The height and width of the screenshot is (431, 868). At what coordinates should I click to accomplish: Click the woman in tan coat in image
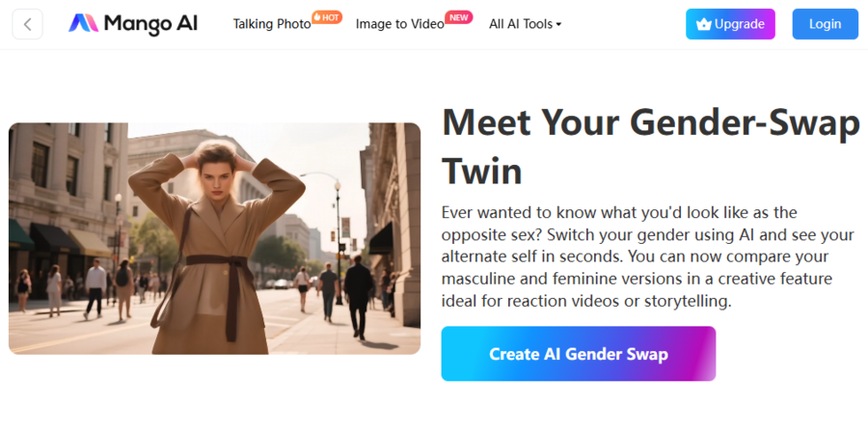pyautogui.click(x=216, y=249)
